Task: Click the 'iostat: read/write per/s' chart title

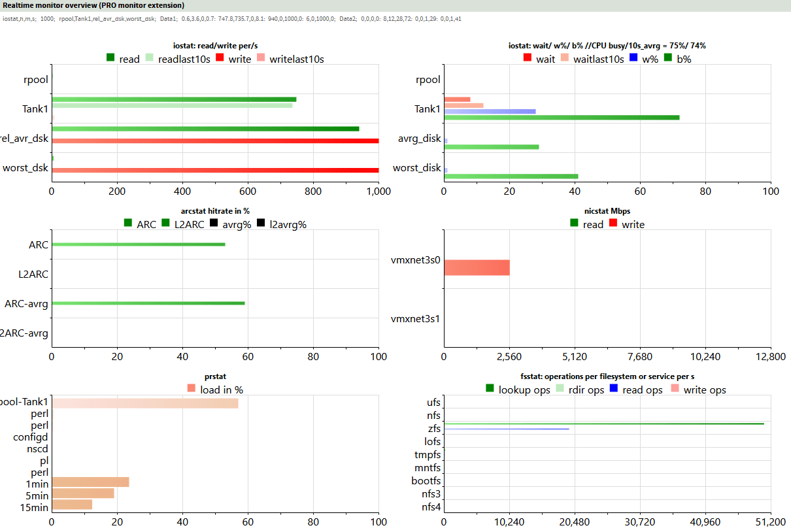Action: (215, 46)
